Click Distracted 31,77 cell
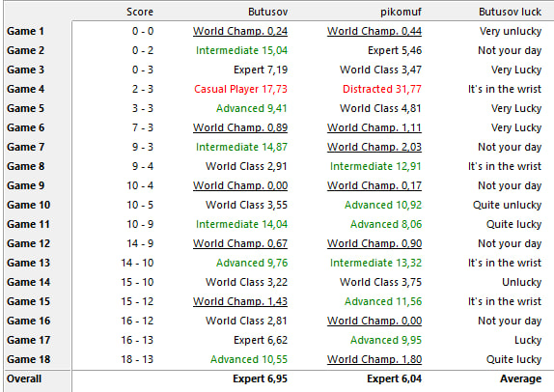Image resolution: width=554 pixels, height=392 pixels. 382,89
